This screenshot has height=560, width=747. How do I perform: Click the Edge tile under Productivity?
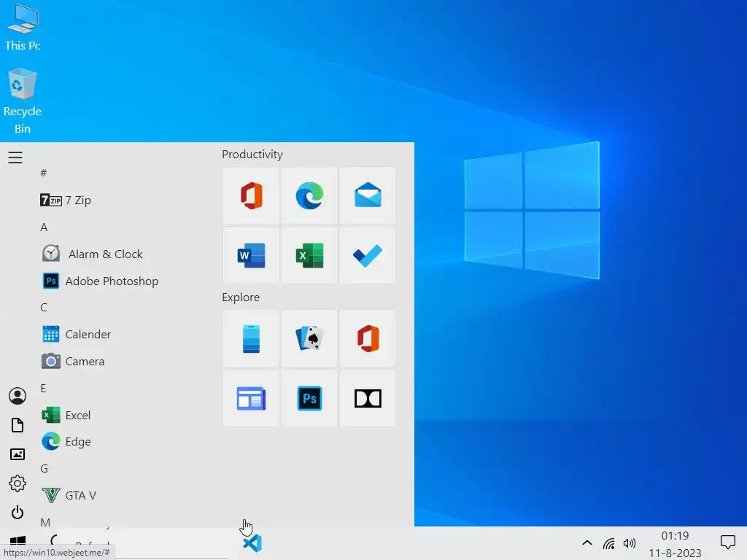point(309,195)
